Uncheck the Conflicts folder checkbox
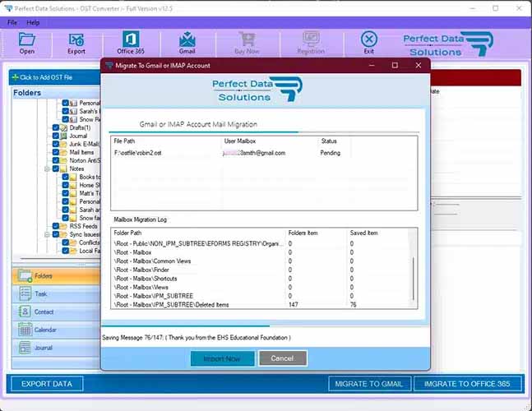 point(66,242)
